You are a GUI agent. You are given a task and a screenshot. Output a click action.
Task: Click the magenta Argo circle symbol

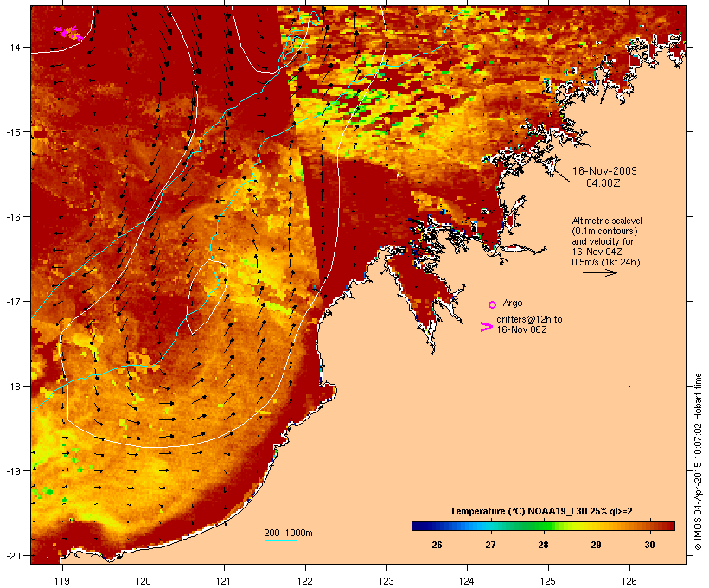pyautogui.click(x=493, y=304)
